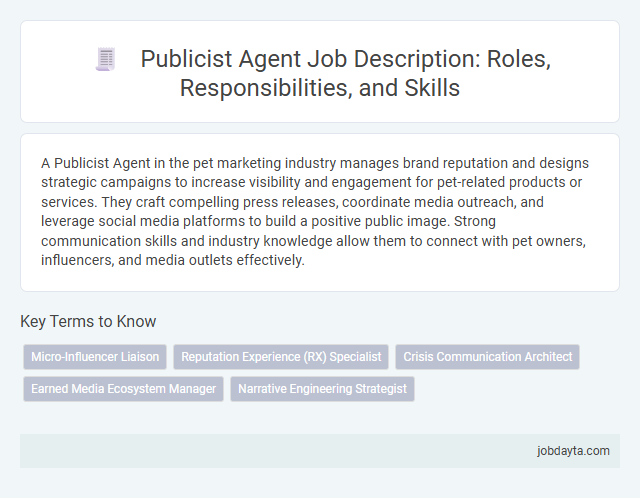Select the Crisis Communication Architect tag
Image resolution: width=640 pixels, height=498 pixels.
tap(487, 357)
